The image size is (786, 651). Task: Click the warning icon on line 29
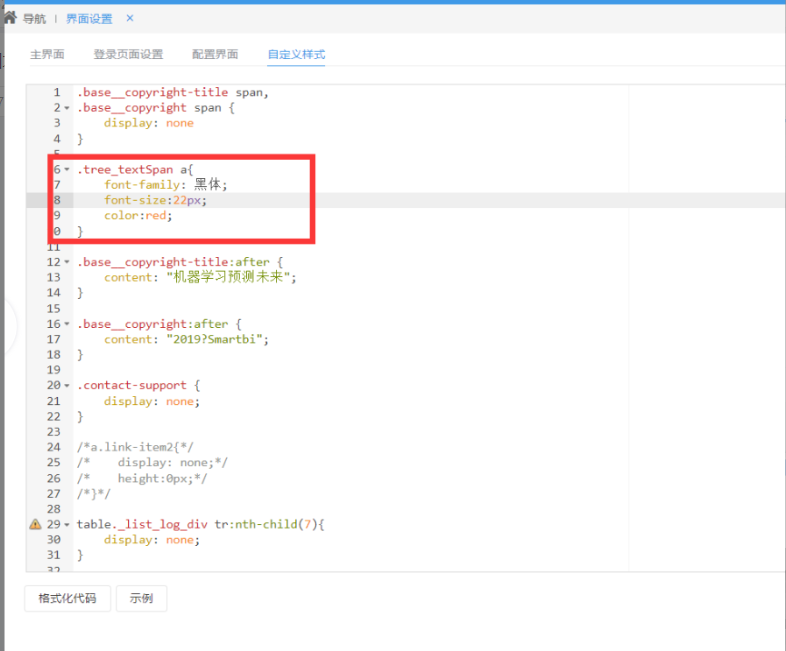click(x=35, y=524)
